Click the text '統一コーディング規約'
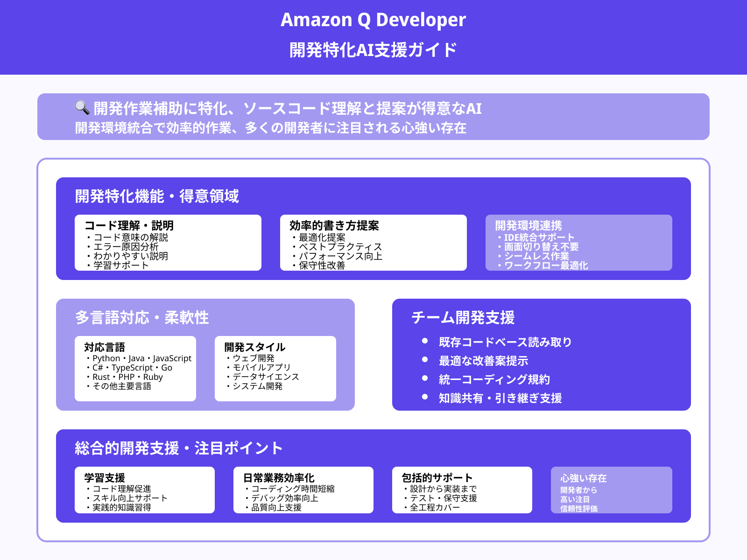The height and width of the screenshot is (560, 747). (494, 379)
